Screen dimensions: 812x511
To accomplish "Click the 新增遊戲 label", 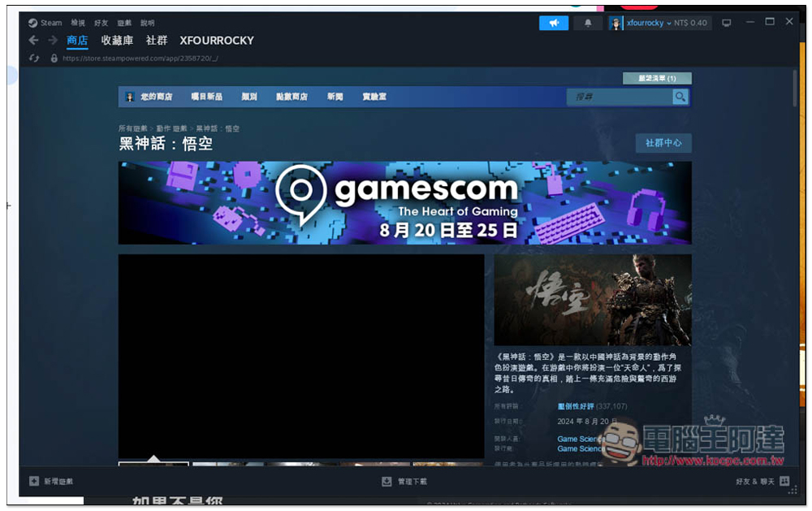I will [x=58, y=482].
